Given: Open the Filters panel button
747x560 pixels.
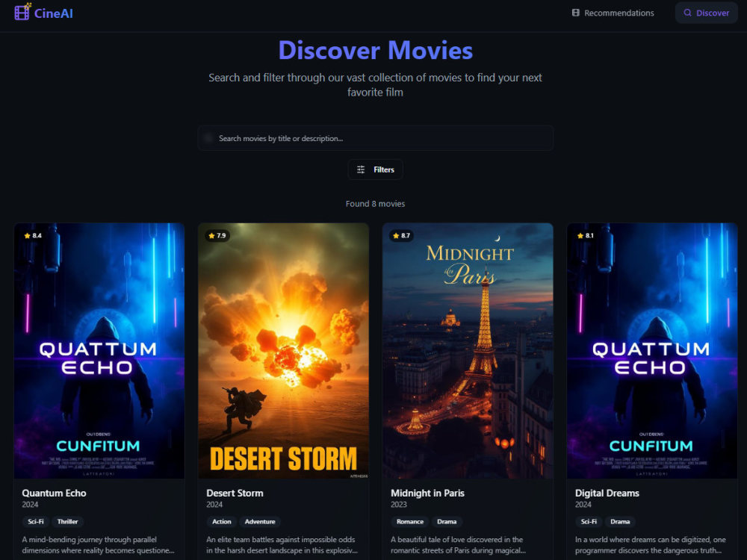Looking at the screenshot, I should (376, 169).
